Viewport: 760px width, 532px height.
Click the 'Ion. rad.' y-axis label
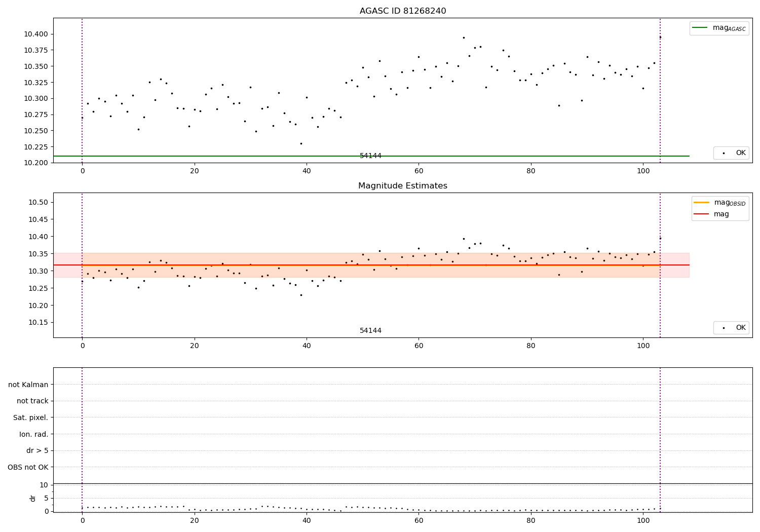34,434
